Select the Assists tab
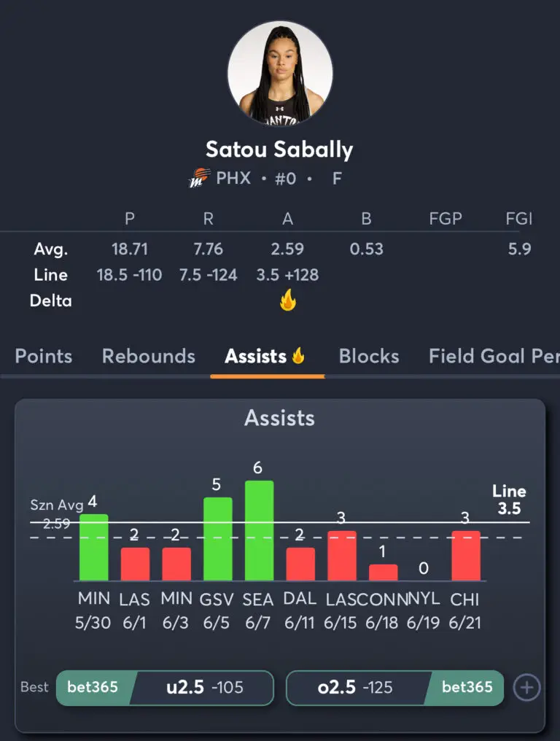The height and width of the screenshot is (741, 560). pos(265,356)
